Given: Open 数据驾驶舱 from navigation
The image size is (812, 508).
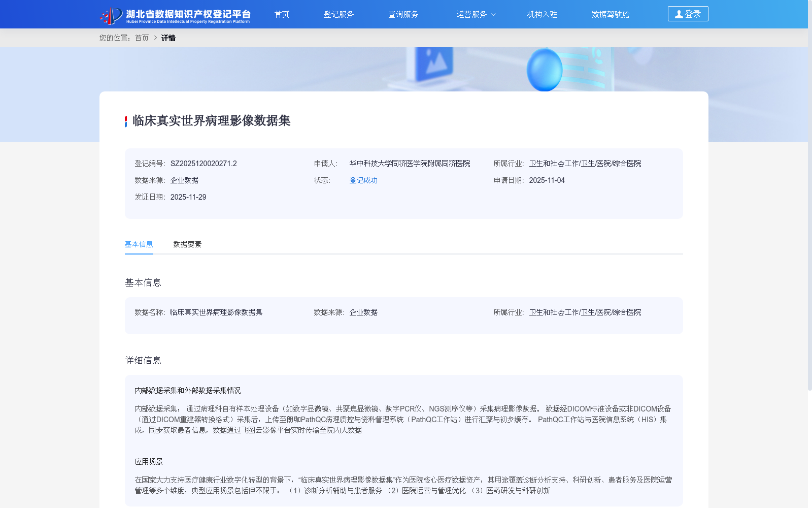Looking at the screenshot, I should click(x=610, y=14).
